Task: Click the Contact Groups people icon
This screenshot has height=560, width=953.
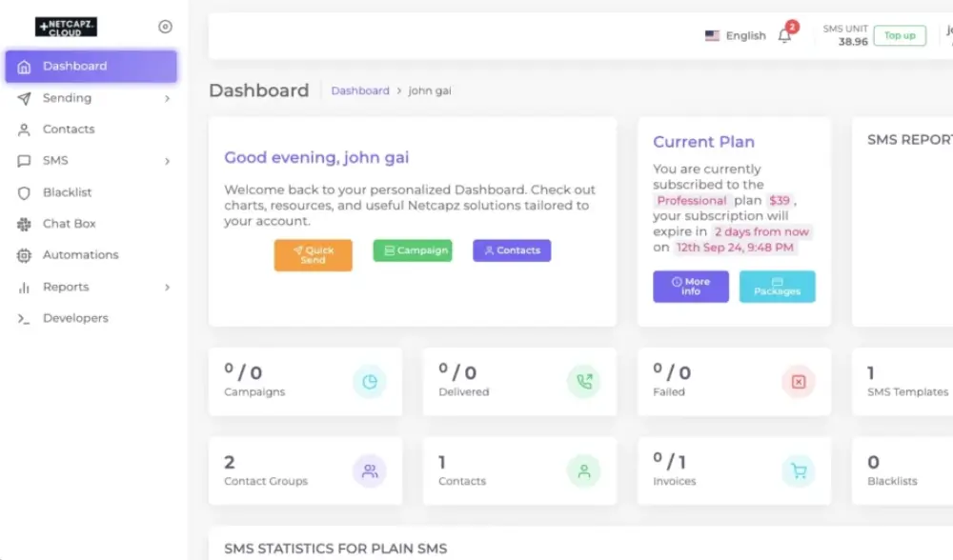Action: click(x=370, y=470)
